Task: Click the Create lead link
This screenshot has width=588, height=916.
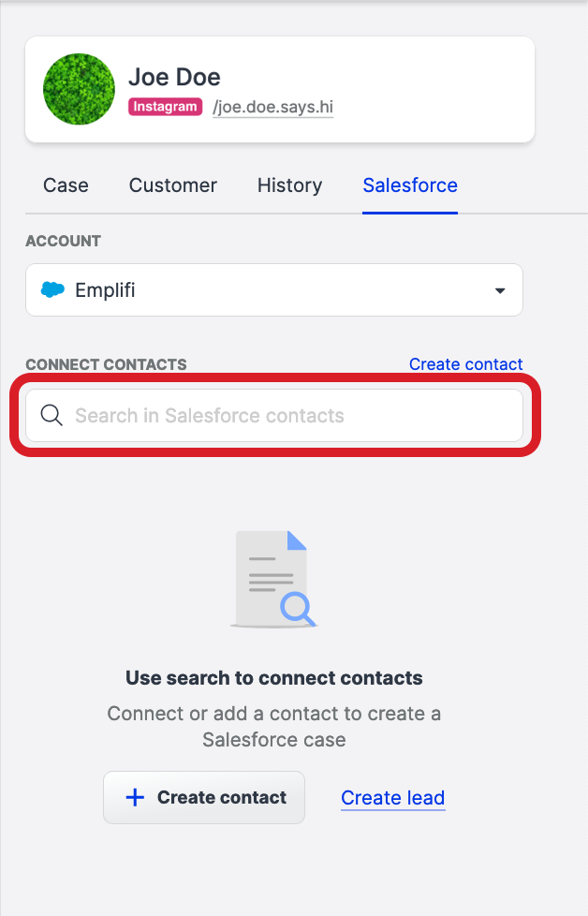Action: click(x=392, y=797)
